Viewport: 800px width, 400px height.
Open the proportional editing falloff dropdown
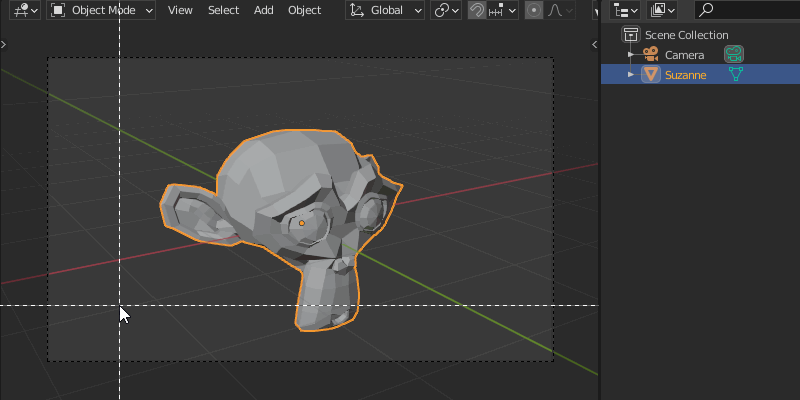(560, 10)
